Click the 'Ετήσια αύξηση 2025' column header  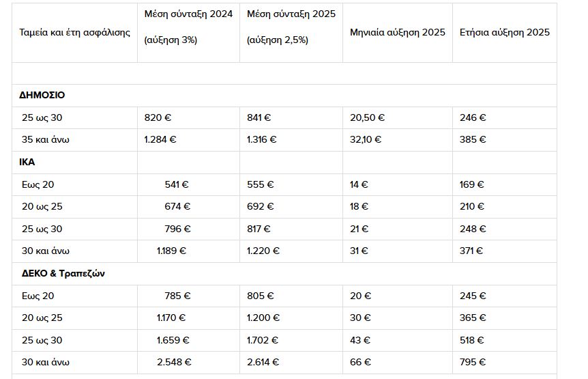pos(505,33)
